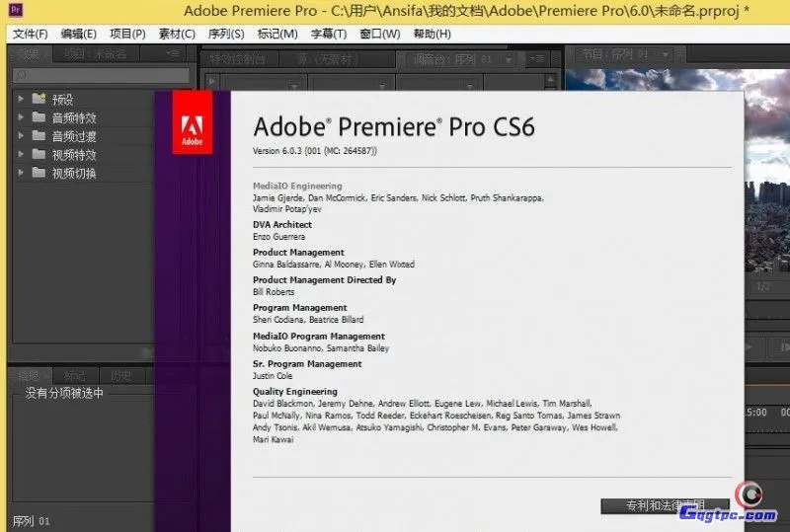
Task: Open the 素材(C) menu
Action: coord(177,35)
